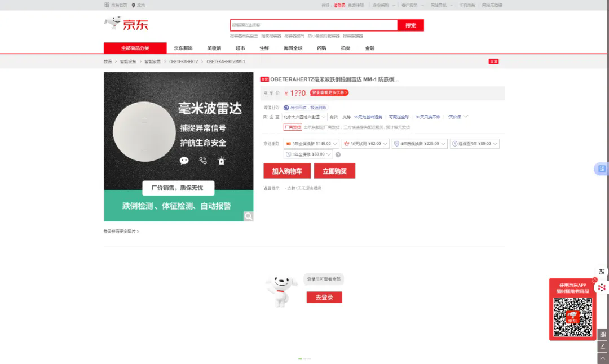This screenshot has height=364, width=609.
Task: Expand the 3年全保换新 ¥149.00 service dropdown
Action: click(311, 144)
